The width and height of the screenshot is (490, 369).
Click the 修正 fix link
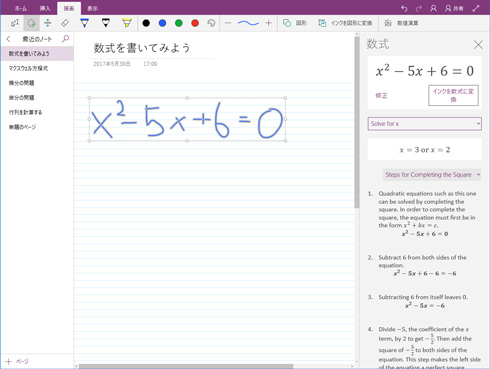pos(381,96)
